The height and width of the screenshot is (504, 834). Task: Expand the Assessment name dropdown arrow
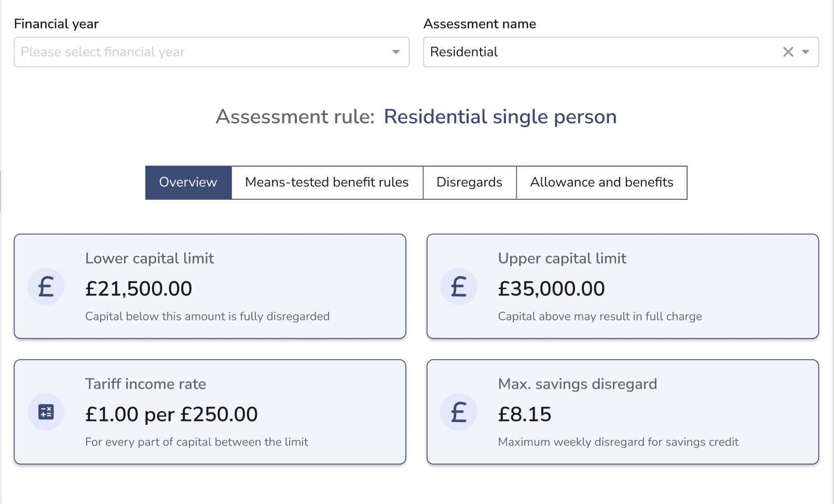pos(805,52)
